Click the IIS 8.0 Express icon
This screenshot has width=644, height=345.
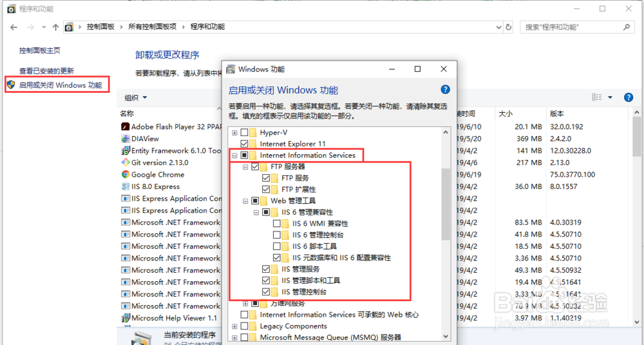(x=126, y=186)
